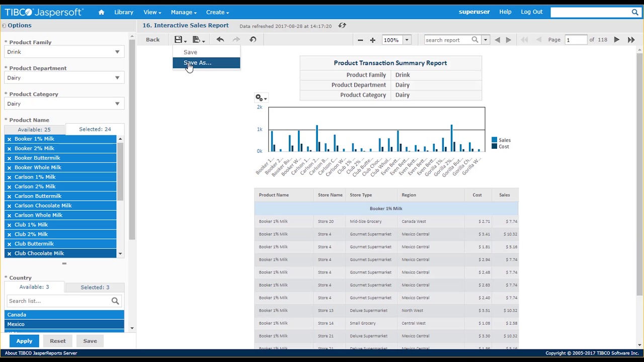Focus the Country Search list field

pos(58,301)
